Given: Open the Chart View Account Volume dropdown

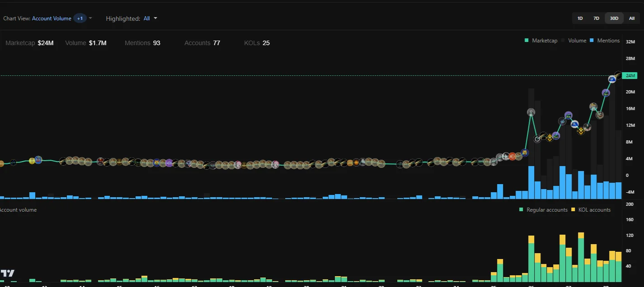Looking at the screenshot, I should point(52,19).
